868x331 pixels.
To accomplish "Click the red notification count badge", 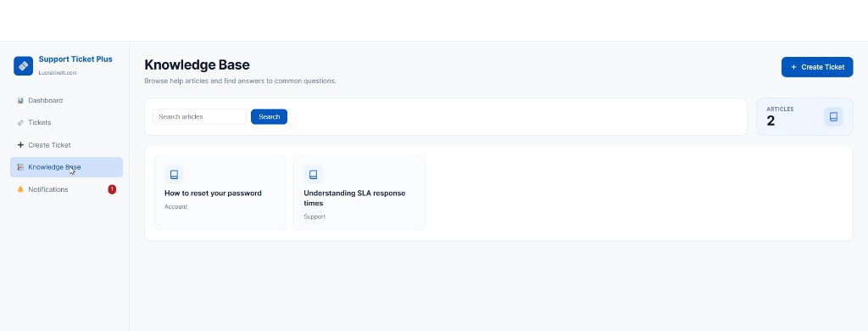I will [112, 189].
